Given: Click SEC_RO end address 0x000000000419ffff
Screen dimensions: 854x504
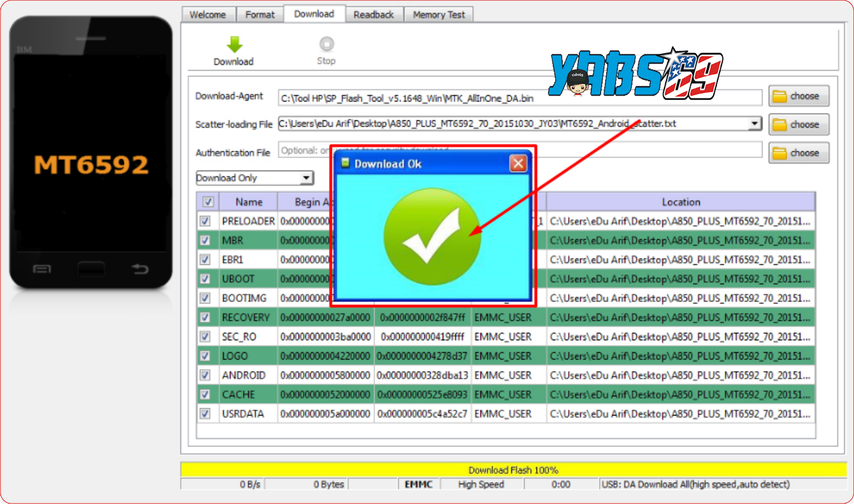Looking at the screenshot, I should click(423, 337).
